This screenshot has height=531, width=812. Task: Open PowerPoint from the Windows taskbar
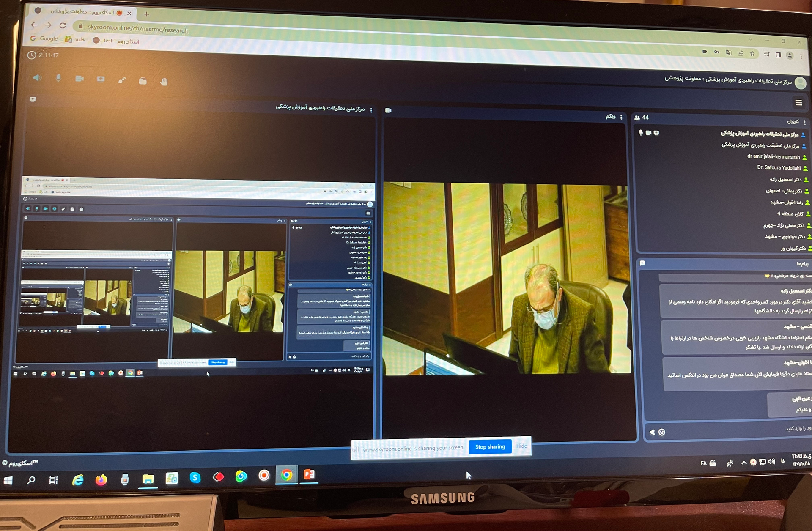coord(309,475)
